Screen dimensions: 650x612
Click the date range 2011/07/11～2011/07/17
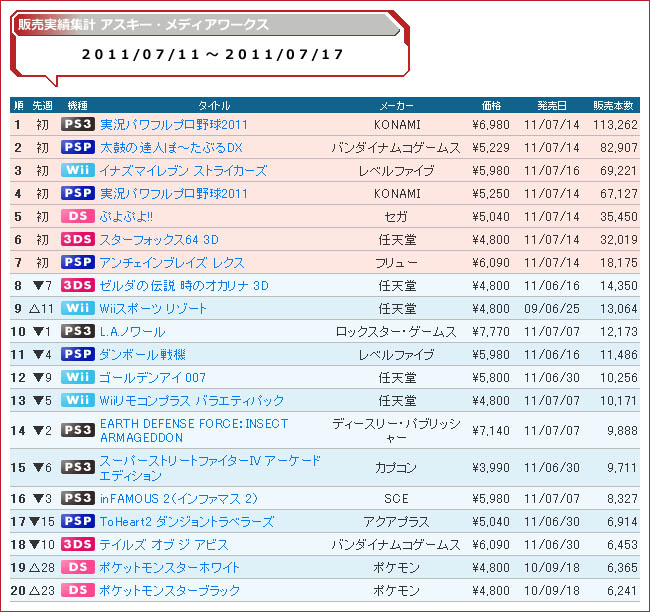click(x=212, y=54)
